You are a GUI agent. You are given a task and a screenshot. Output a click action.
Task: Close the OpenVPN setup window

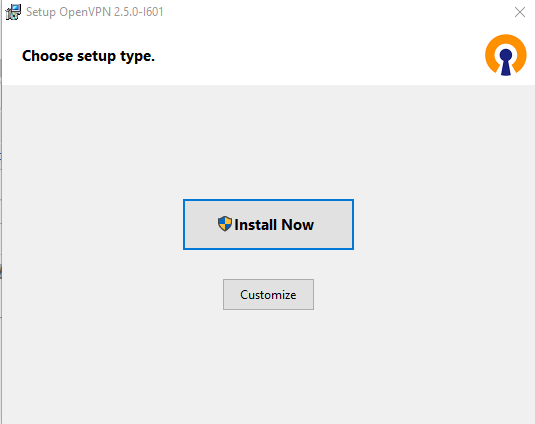[x=520, y=12]
